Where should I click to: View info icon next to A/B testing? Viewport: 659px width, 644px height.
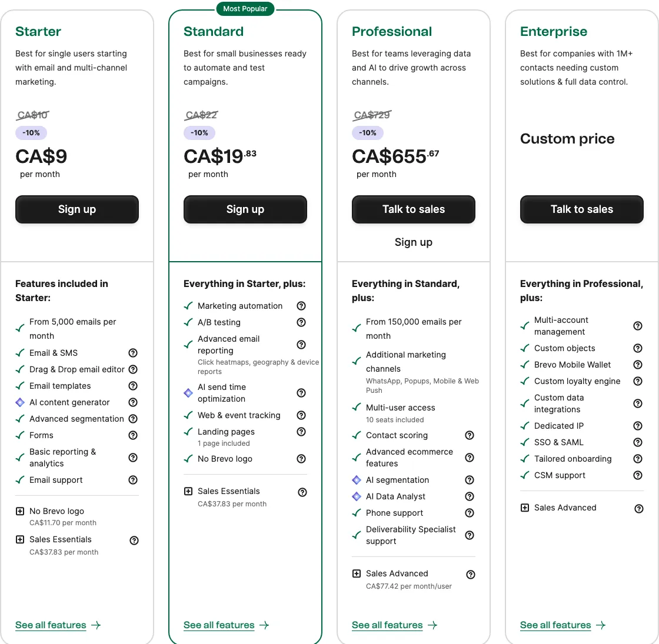pyautogui.click(x=301, y=322)
